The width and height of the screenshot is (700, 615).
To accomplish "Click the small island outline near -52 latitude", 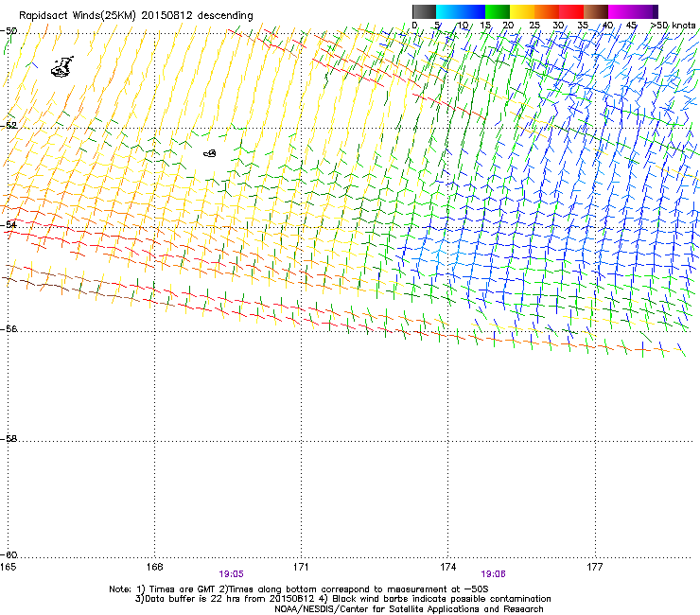I will point(210,153).
